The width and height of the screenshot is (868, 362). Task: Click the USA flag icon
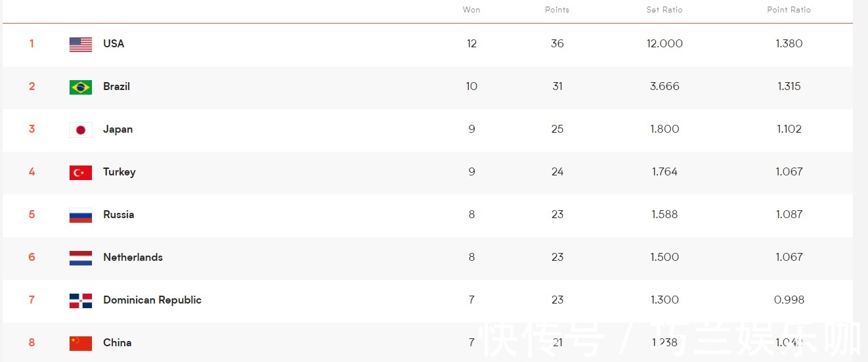coord(81,44)
